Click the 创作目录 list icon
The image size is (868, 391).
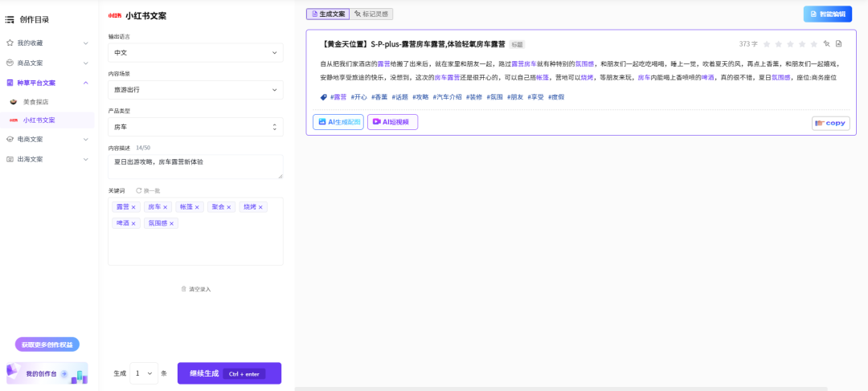click(x=10, y=20)
